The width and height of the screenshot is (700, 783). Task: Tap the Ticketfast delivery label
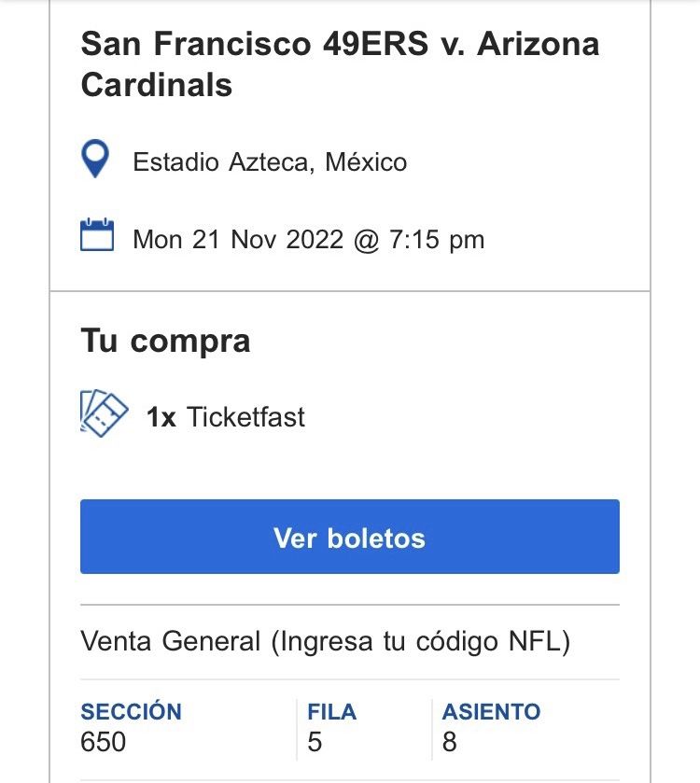[x=245, y=416]
